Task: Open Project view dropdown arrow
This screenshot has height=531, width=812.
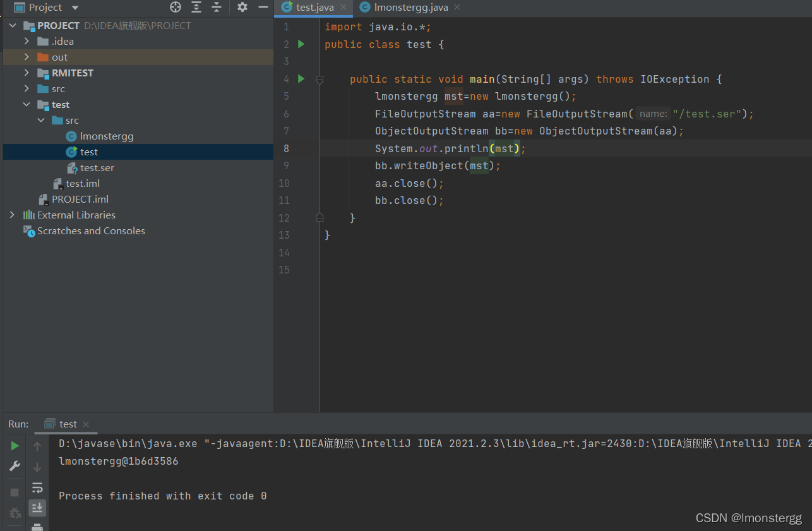Action: coord(75,8)
